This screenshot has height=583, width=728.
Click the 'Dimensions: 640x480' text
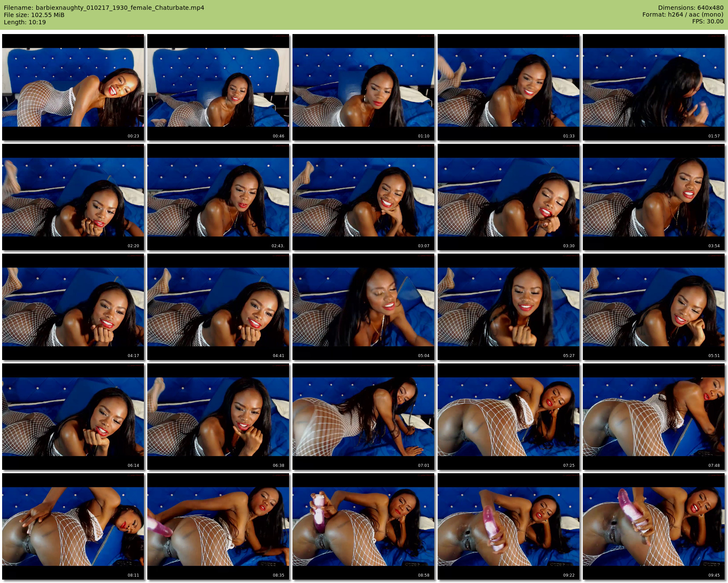691,8
